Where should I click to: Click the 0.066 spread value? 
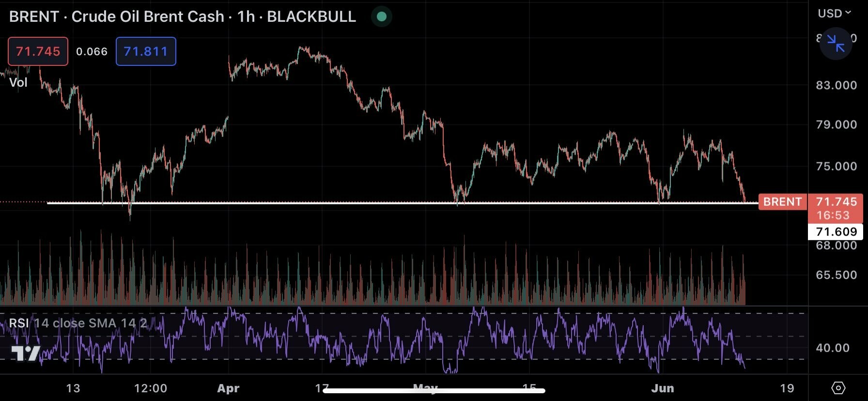92,52
